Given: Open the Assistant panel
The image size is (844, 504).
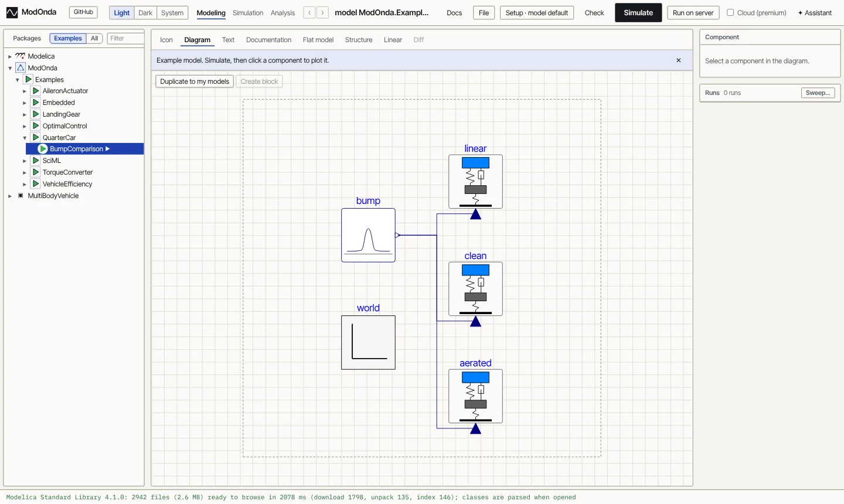Looking at the screenshot, I should click(x=815, y=13).
